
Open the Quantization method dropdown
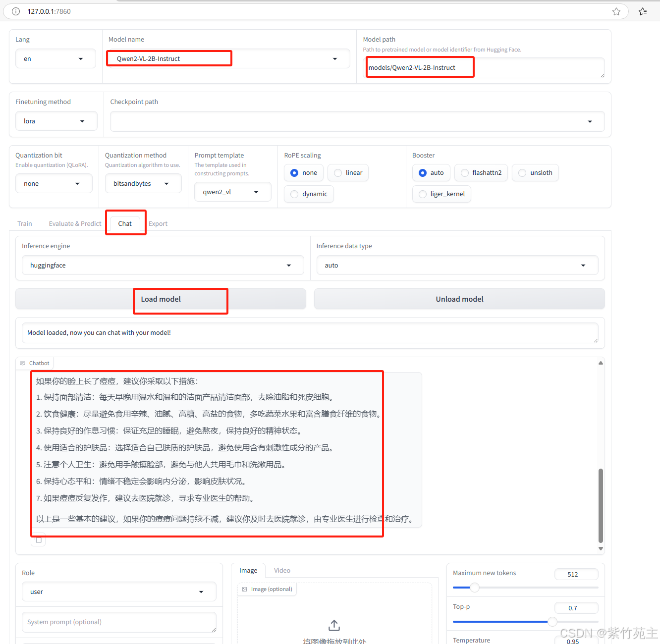[143, 183]
